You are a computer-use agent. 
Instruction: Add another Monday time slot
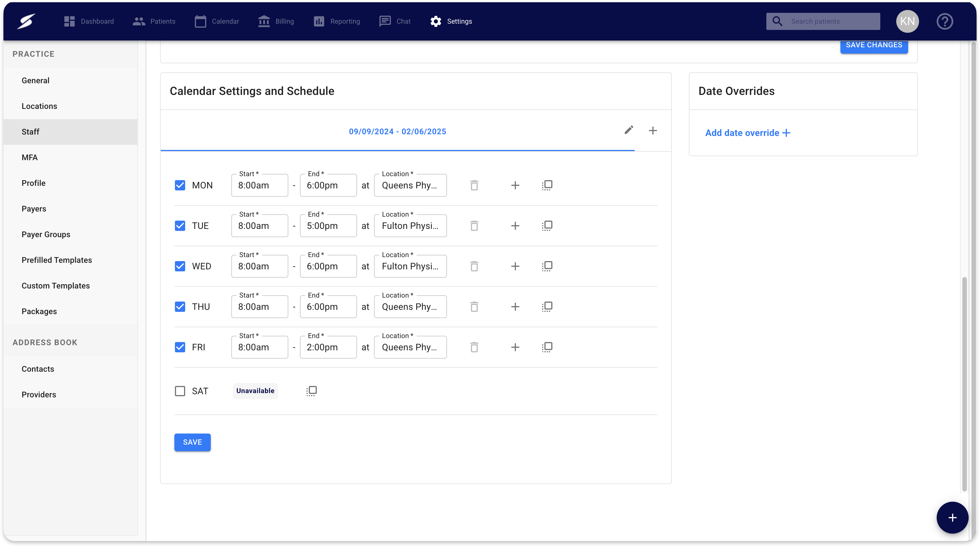tap(515, 185)
